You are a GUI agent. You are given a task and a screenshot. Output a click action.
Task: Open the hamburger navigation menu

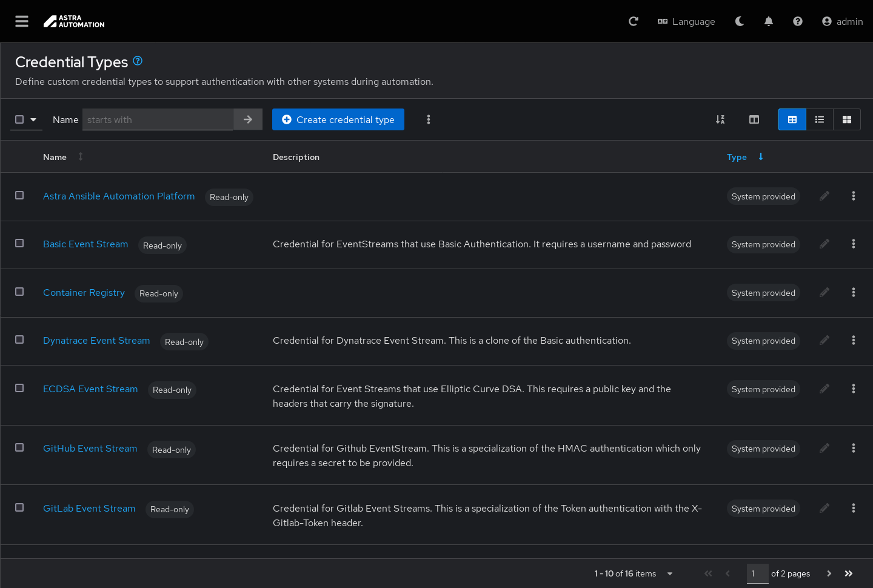[22, 21]
